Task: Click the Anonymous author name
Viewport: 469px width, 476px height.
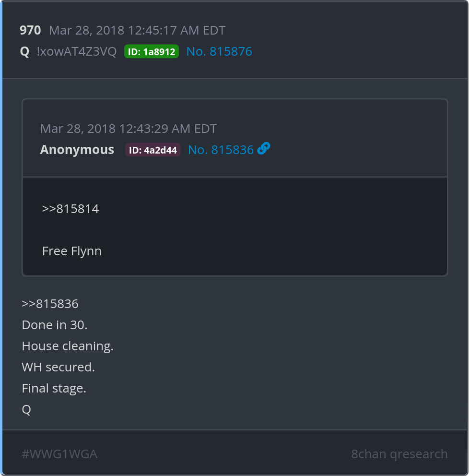Action: coord(77,150)
